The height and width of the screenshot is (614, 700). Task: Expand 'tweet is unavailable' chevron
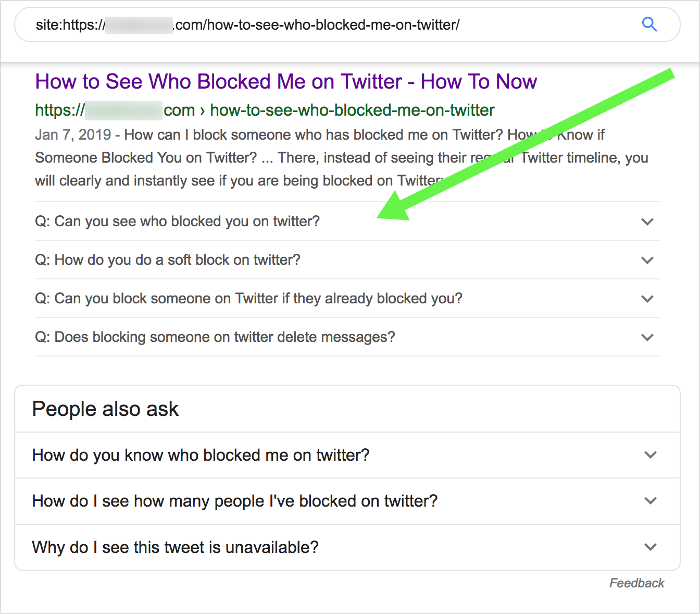pos(650,547)
